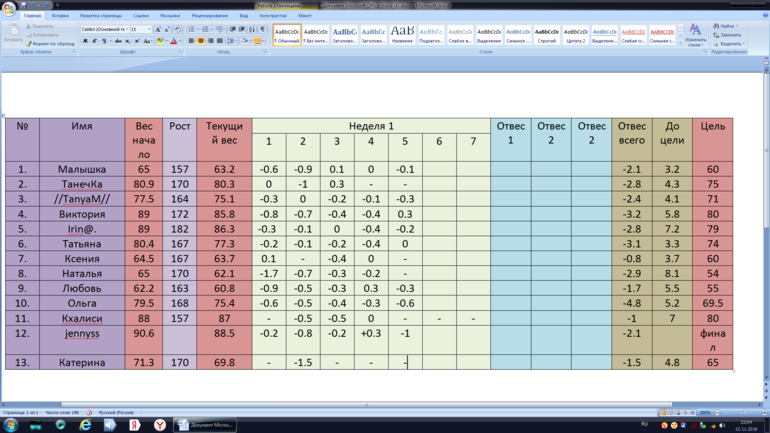The height and width of the screenshot is (433, 770).
Task: Open Yandex browser from the taskbar
Action: tap(160, 425)
